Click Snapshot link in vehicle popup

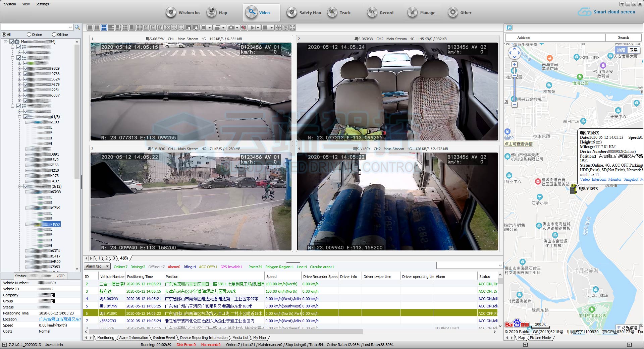point(631,179)
